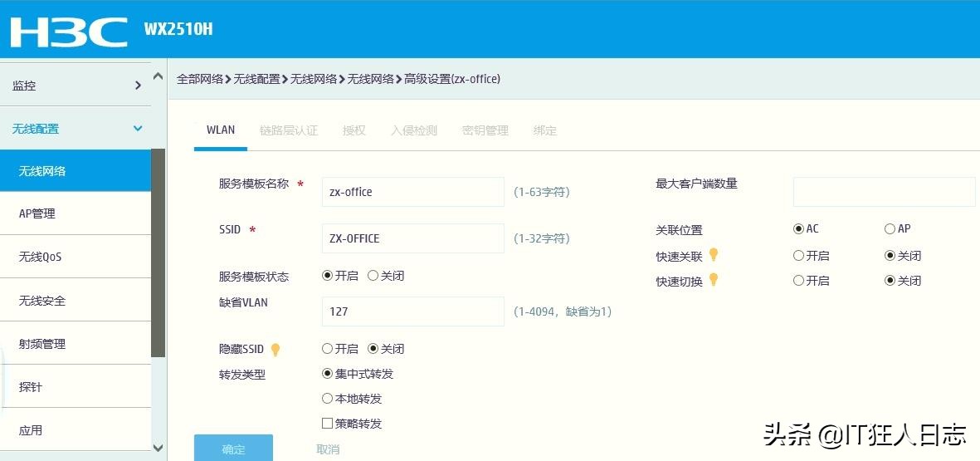The image size is (980, 461).
Task: Switch to the 链路层认证 tab
Action: click(x=289, y=130)
